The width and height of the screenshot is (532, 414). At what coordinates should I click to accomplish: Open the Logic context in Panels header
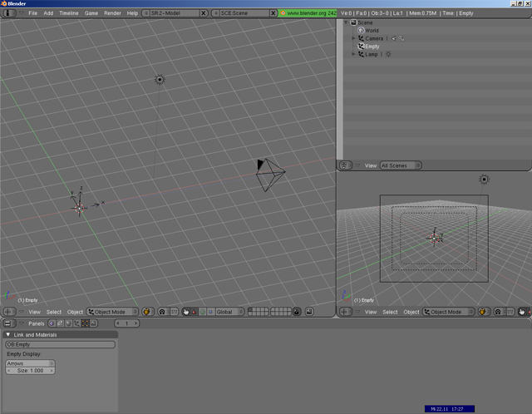52,323
